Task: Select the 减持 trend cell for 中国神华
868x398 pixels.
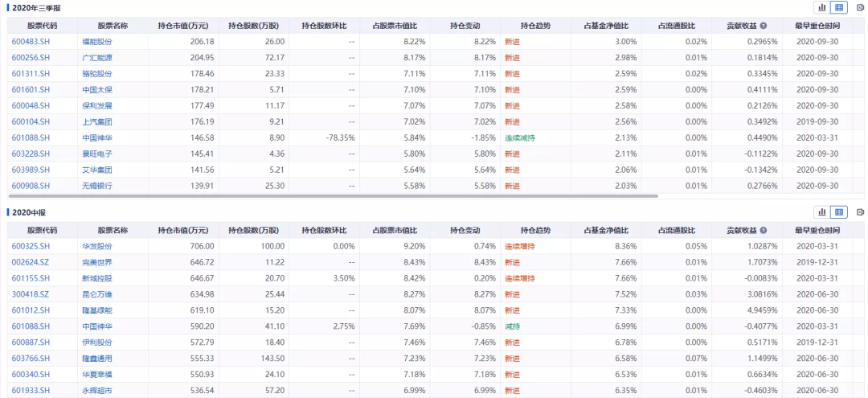Action: coord(513,326)
